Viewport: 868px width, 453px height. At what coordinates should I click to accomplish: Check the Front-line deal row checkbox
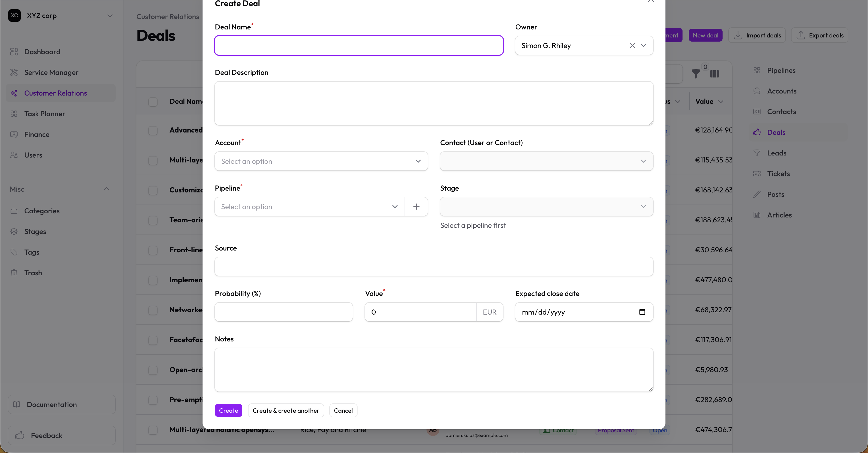tap(153, 250)
